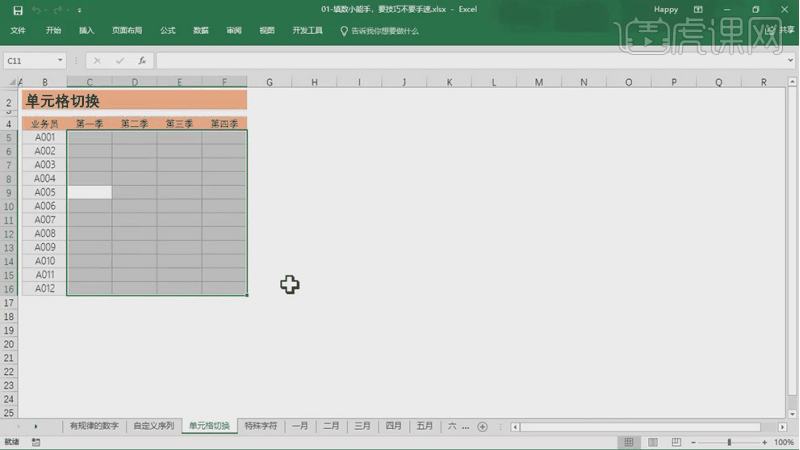
Task: Click the Select All corner triangle
Action: (13, 82)
